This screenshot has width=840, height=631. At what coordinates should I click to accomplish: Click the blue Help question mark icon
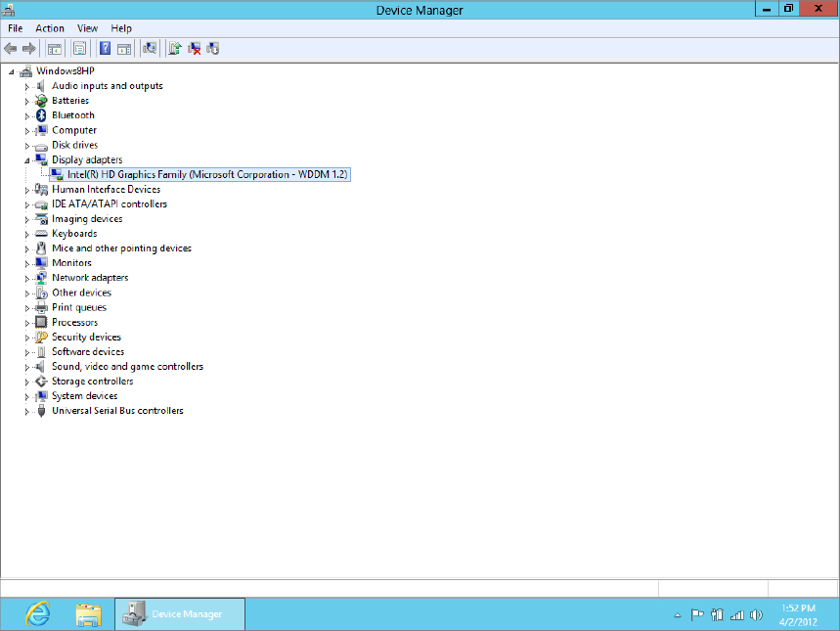click(106, 49)
